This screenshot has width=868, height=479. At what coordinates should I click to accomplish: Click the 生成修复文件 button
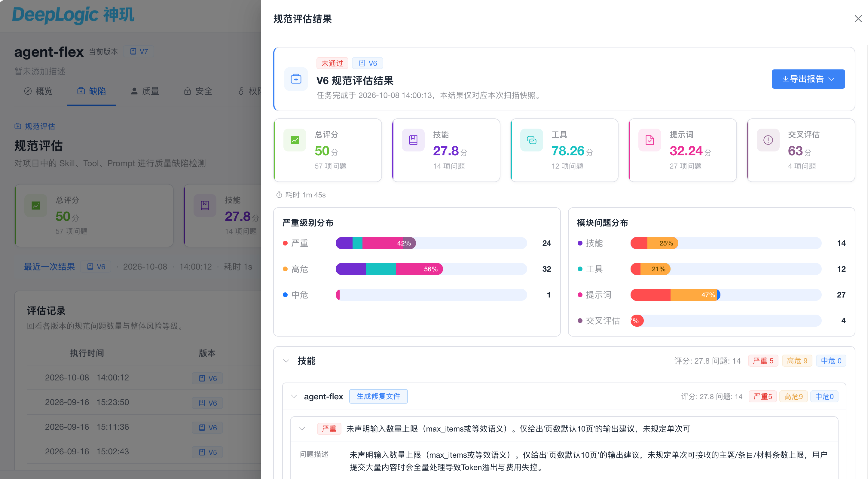click(x=378, y=396)
